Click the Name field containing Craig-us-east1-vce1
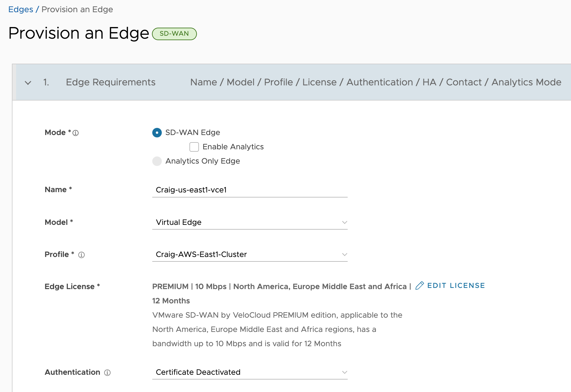The image size is (571, 392). click(250, 190)
